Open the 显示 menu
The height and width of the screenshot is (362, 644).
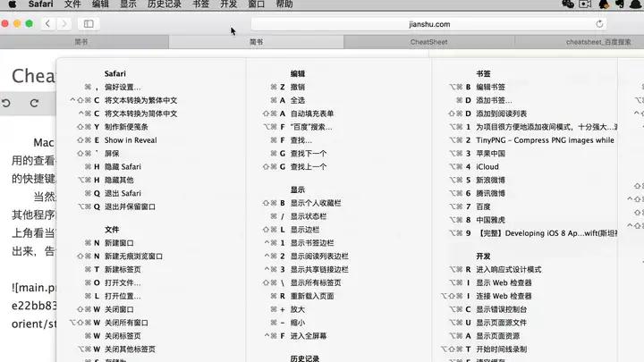[128, 4]
